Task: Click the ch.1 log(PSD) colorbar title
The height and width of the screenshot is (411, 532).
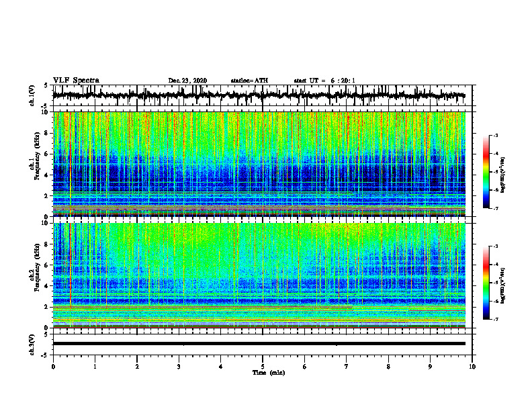Action: [x=503, y=175]
